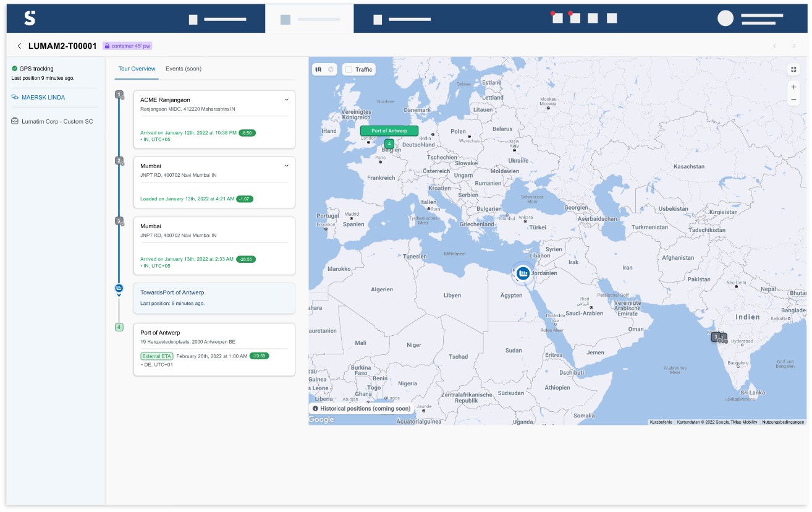The height and width of the screenshot is (512, 812).
Task: Click Historical positions (coming soon) button
Action: pyautogui.click(x=362, y=409)
